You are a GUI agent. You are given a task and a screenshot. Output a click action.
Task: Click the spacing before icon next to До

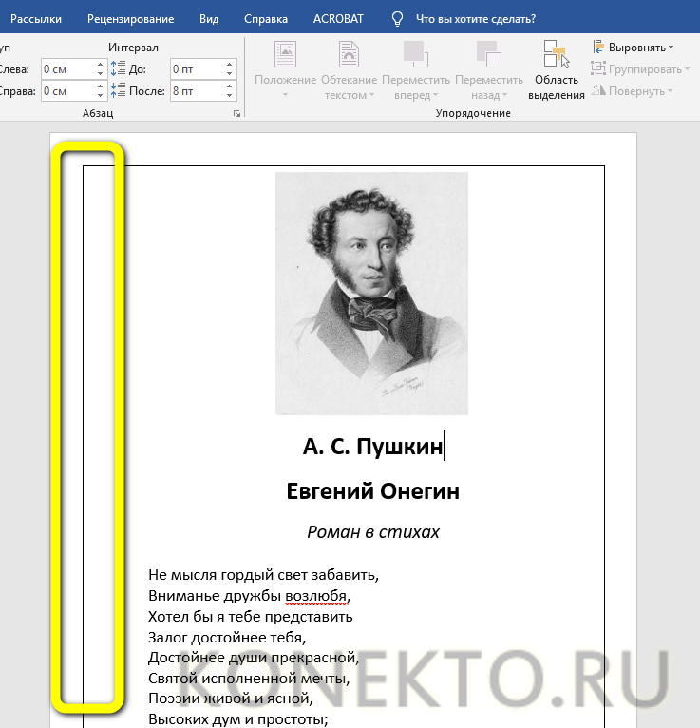[118, 68]
